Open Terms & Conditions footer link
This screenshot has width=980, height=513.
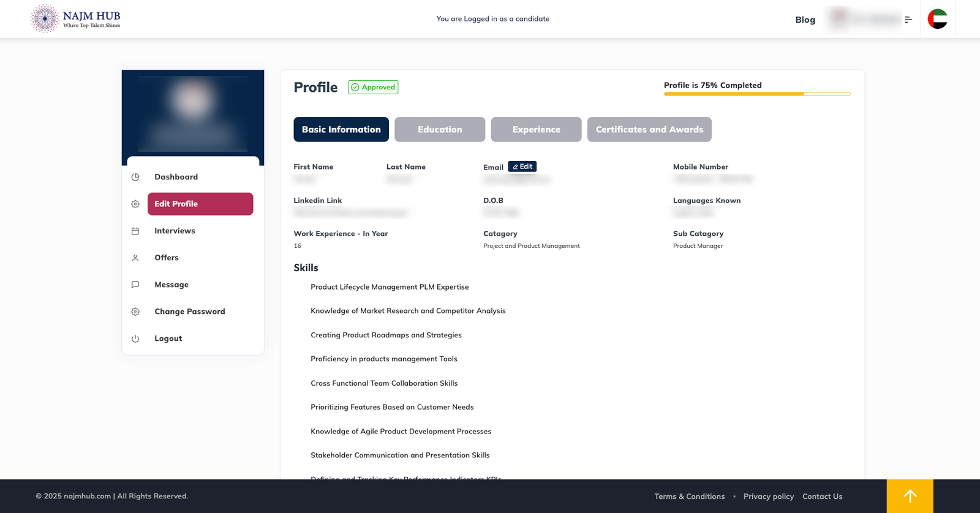[x=689, y=496]
